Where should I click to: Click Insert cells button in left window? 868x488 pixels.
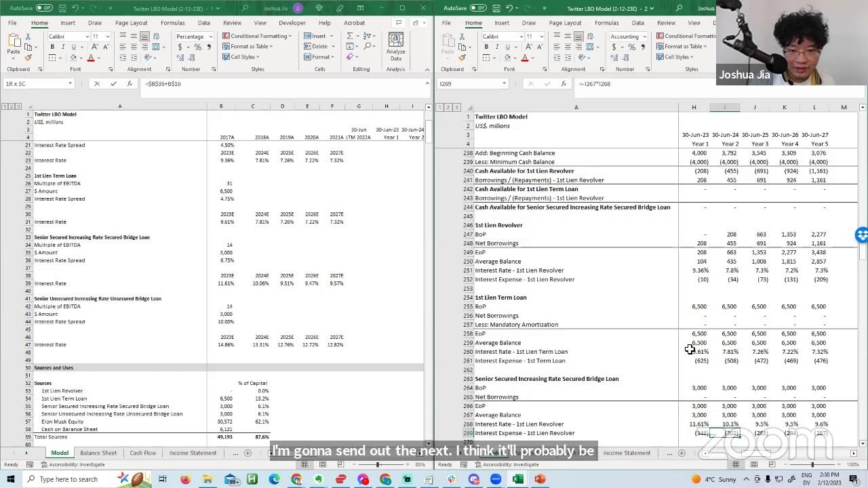pyautogui.click(x=318, y=36)
